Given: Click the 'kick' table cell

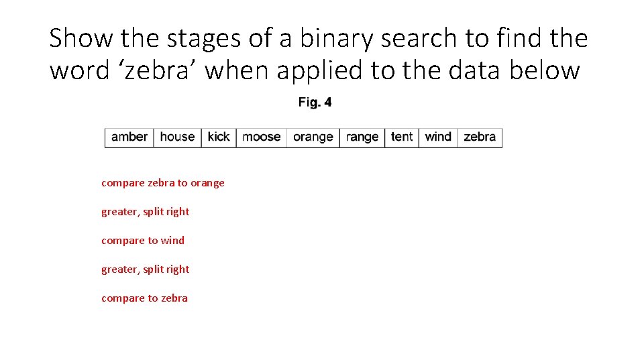Looking at the screenshot, I should pos(219,137).
